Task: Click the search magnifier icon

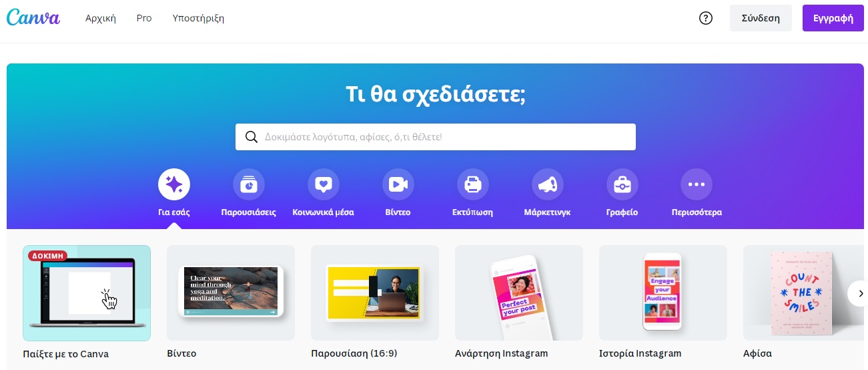Action: point(252,137)
